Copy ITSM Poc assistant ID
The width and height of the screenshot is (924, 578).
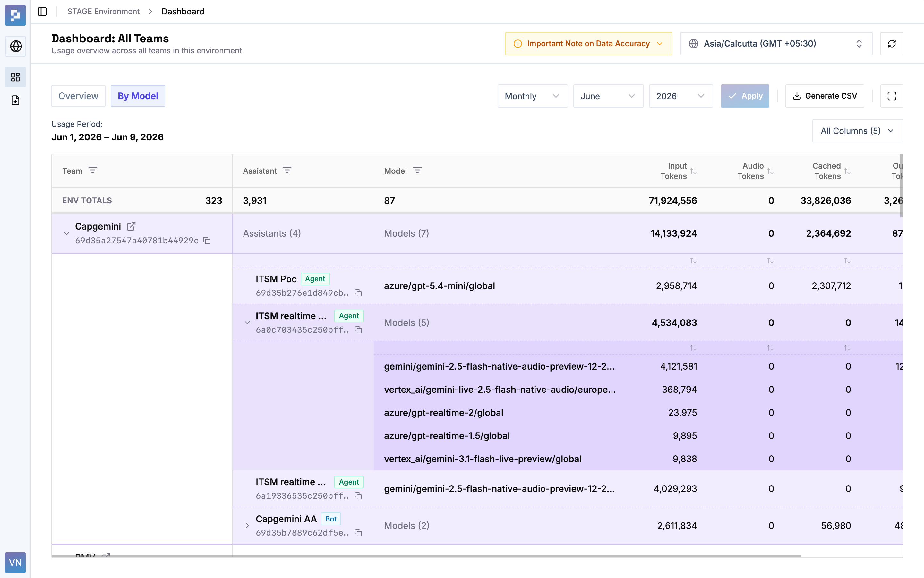point(358,293)
